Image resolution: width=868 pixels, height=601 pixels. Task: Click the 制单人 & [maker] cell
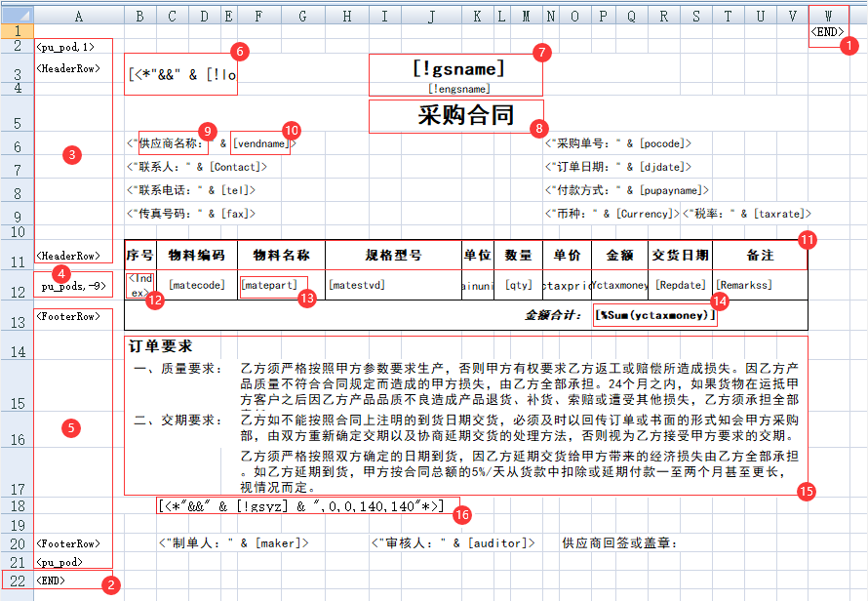point(234,543)
